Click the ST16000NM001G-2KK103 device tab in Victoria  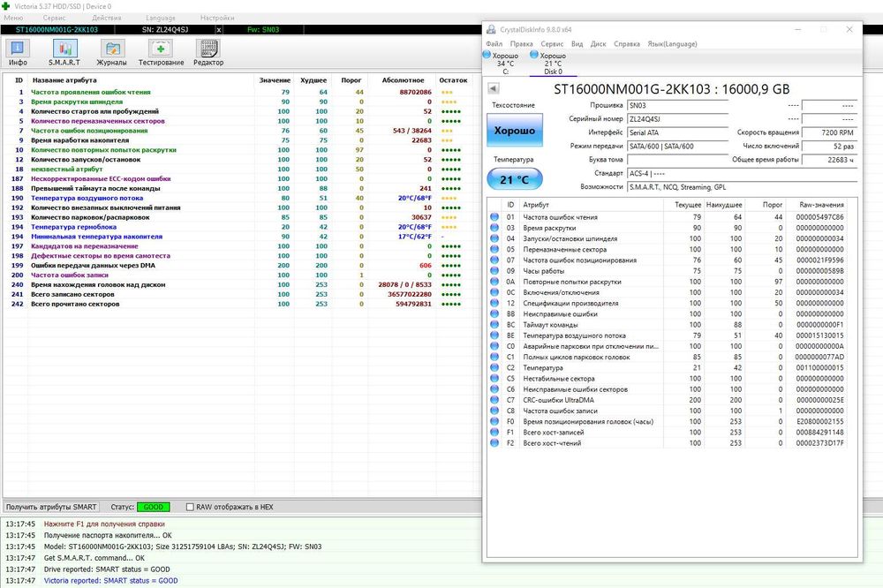(x=57, y=30)
